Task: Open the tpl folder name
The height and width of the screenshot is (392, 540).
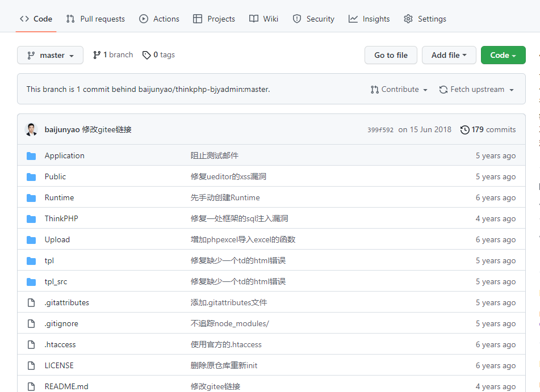Action: [x=49, y=260]
